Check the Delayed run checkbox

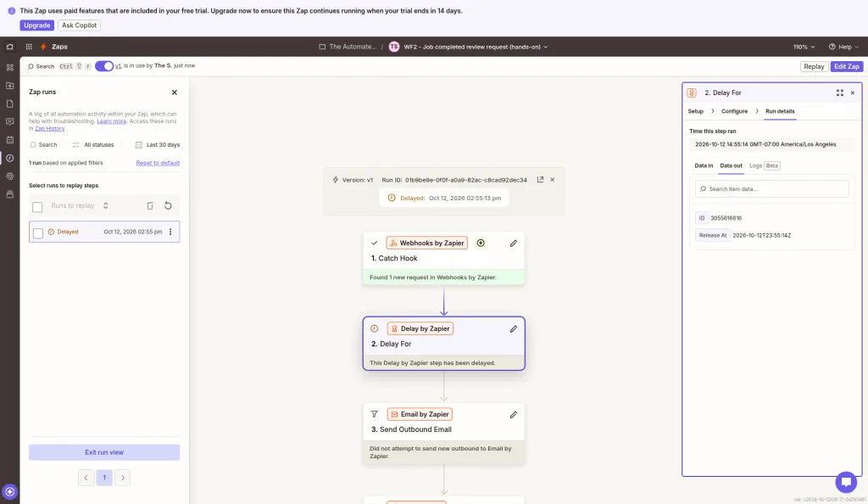pyautogui.click(x=37, y=233)
